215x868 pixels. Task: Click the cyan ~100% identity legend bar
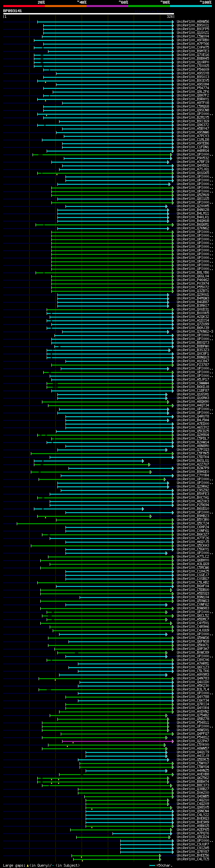click(x=191, y=6)
